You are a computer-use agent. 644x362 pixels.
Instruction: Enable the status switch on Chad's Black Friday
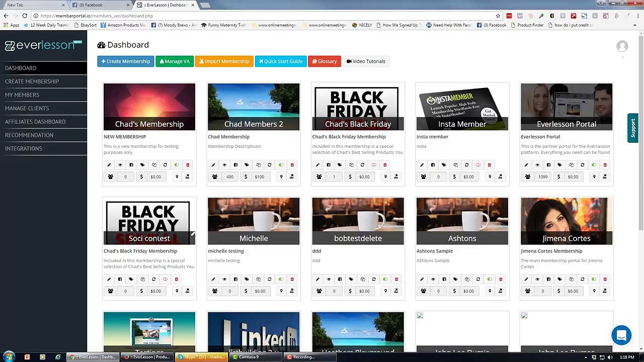(373, 165)
